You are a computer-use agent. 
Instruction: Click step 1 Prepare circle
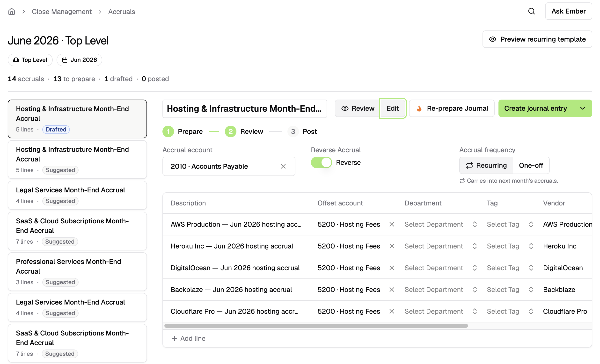click(x=168, y=131)
